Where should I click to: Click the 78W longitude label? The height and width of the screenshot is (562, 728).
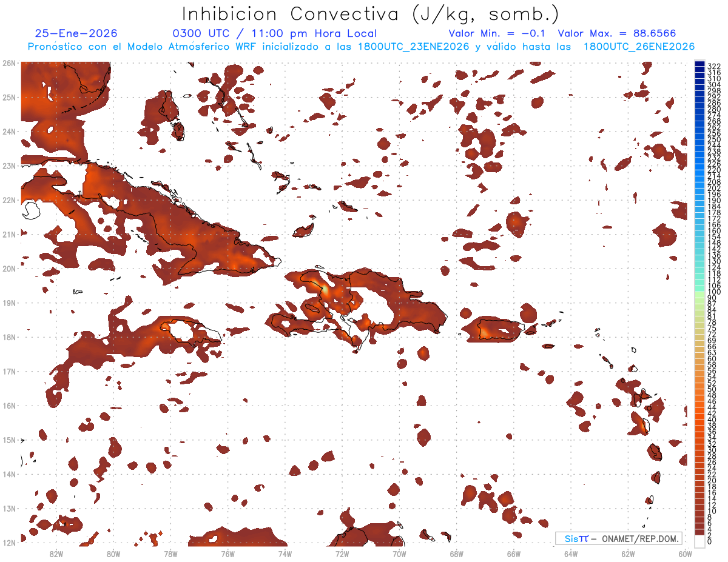coord(170,553)
